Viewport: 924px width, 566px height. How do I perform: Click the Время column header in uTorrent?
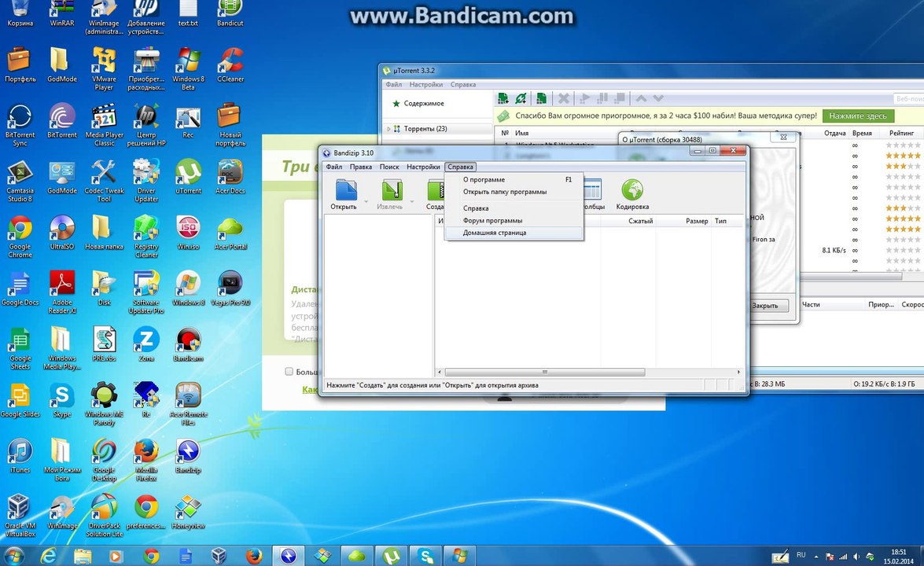click(862, 133)
